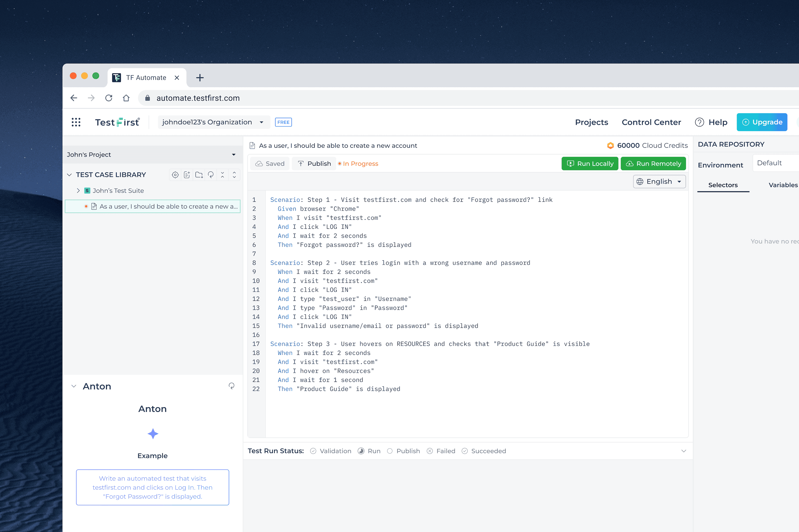Screen dimensions: 799x532
Task: Click Anton's example prompt about Forgot Password
Action: point(152,488)
